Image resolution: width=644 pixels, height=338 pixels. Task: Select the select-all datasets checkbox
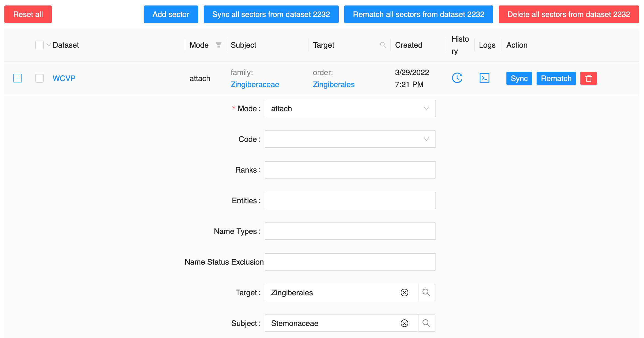tap(39, 45)
